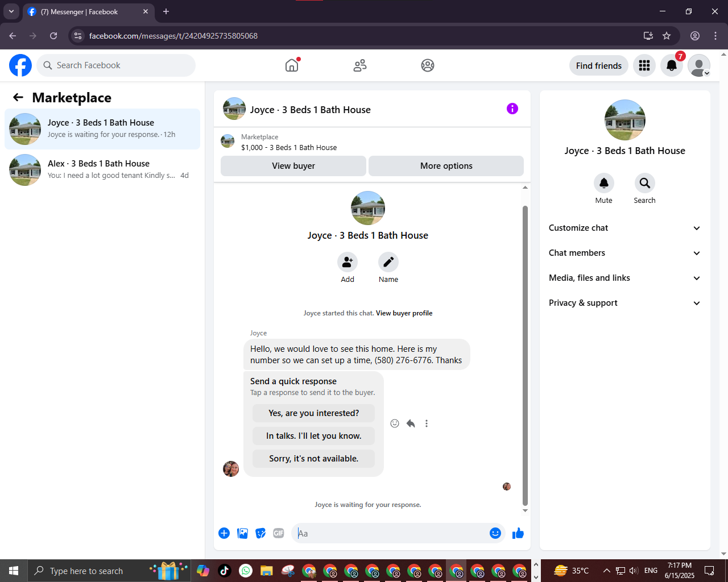This screenshot has width=728, height=582.
Task: Open the Groups icon in top navigation
Action: 428,65
